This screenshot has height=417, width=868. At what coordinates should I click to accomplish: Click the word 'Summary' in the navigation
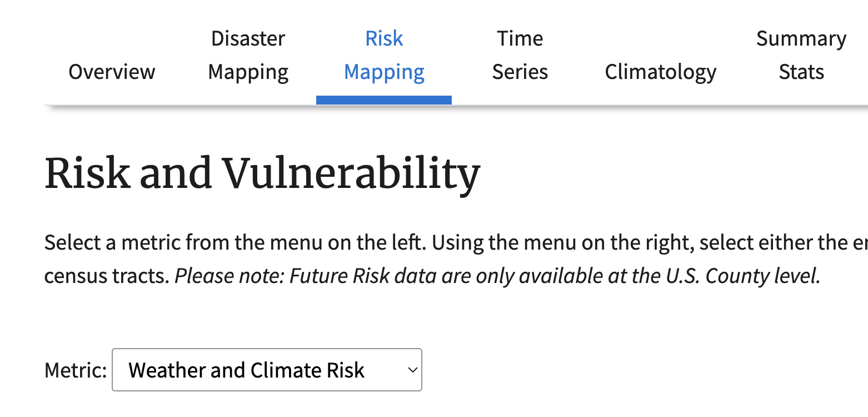point(801,38)
